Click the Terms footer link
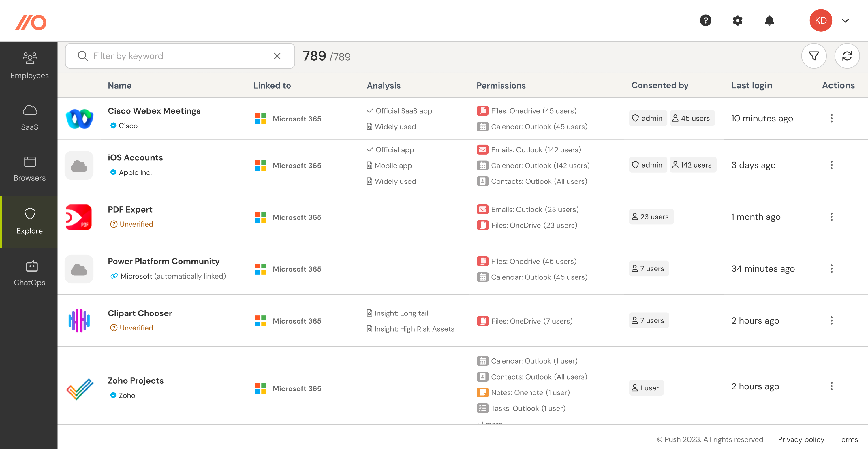 [848, 439]
